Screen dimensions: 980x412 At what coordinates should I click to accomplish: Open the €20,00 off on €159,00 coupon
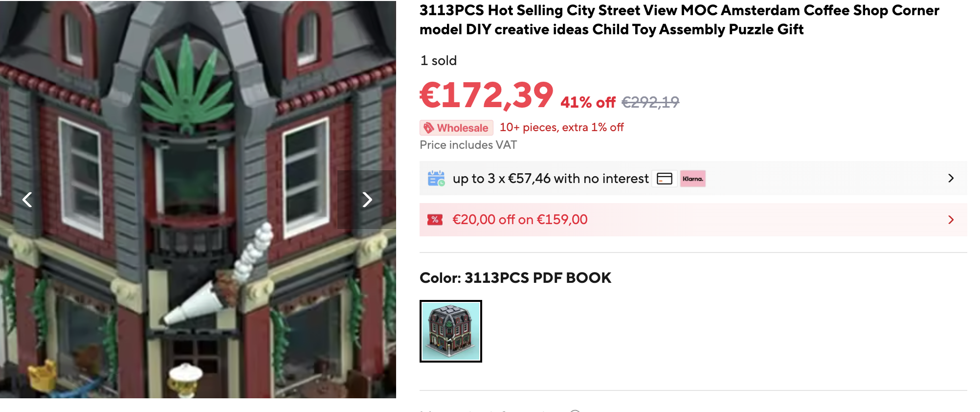(x=693, y=220)
